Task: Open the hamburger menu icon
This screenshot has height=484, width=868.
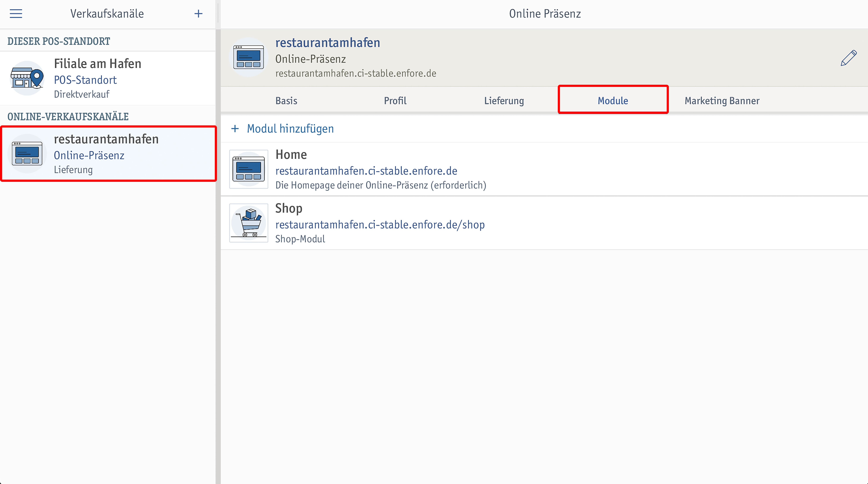Action: click(16, 14)
